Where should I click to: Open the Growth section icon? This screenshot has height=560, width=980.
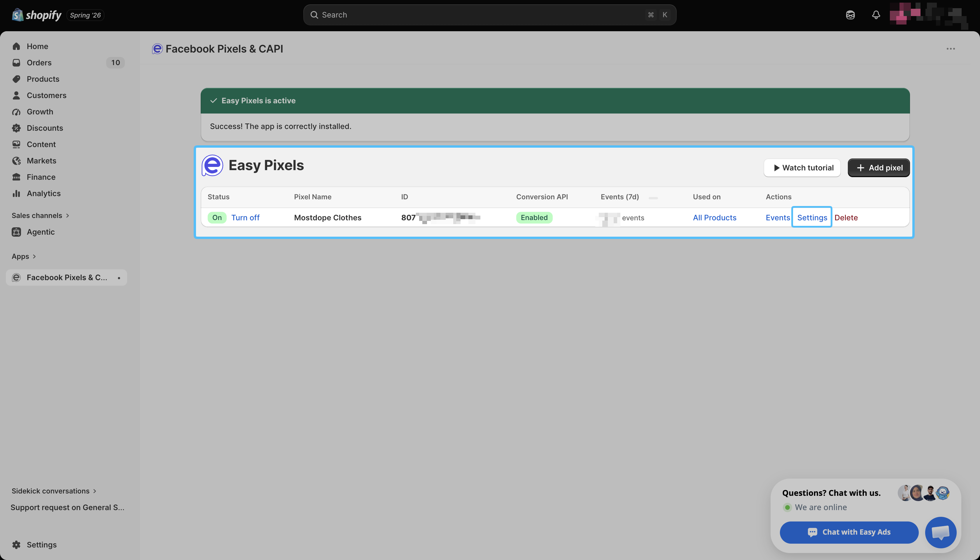point(16,112)
